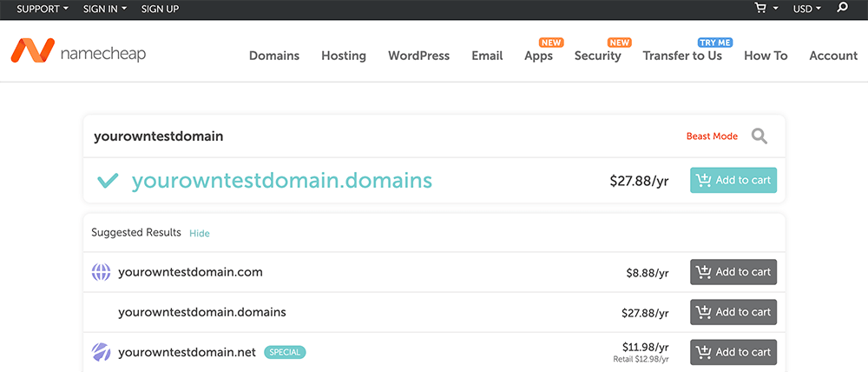Click the .net icon beside yourowntestdomain.net
The height and width of the screenshot is (372, 868).
pyautogui.click(x=101, y=352)
